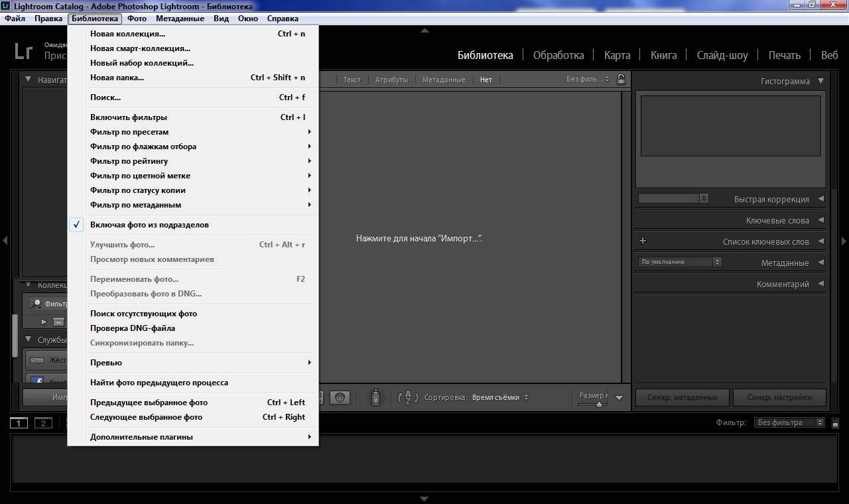Viewport: 849px width, 504px height.
Task: Expand the Быстрая коррекция panel
Action: pyautogui.click(x=820, y=199)
